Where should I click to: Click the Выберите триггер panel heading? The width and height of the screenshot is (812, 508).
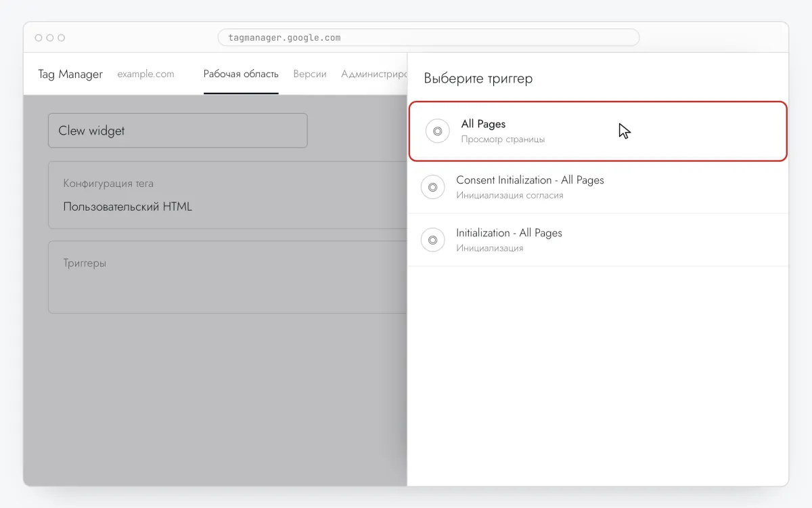[478, 79]
